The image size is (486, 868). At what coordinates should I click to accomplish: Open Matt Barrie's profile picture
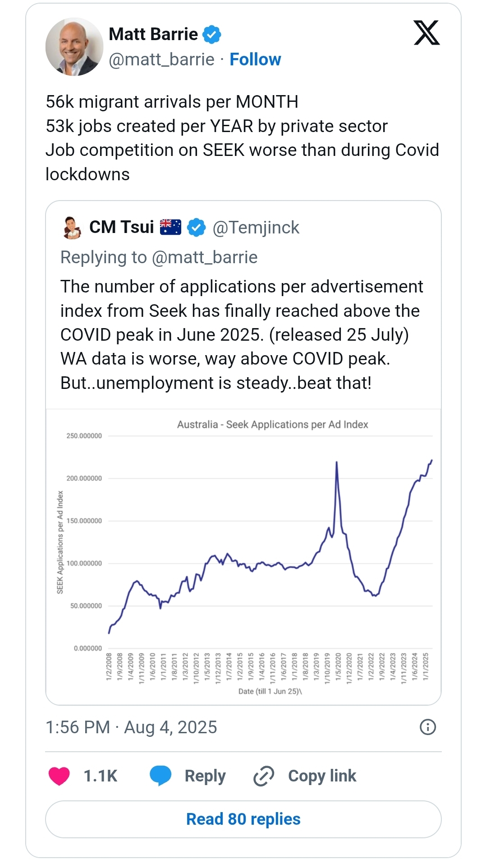tap(74, 47)
